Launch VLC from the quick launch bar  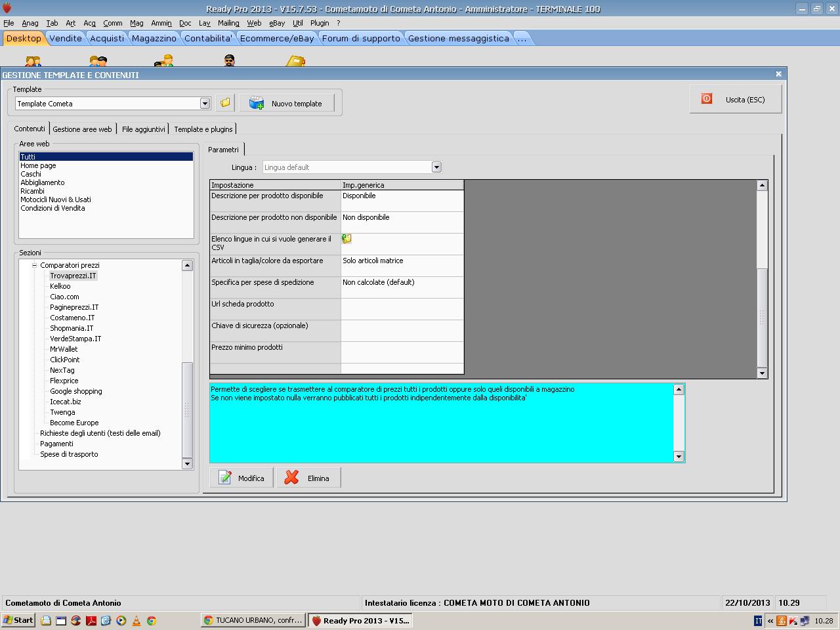coord(136,620)
